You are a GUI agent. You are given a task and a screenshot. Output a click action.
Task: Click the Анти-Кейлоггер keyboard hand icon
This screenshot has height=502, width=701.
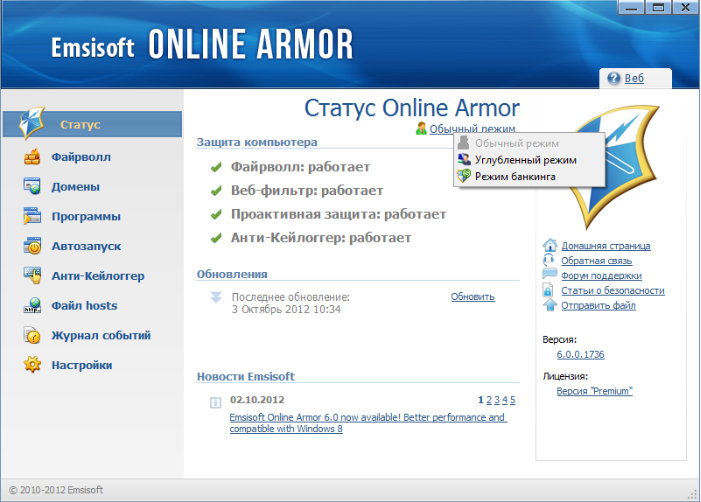(x=32, y=275)
